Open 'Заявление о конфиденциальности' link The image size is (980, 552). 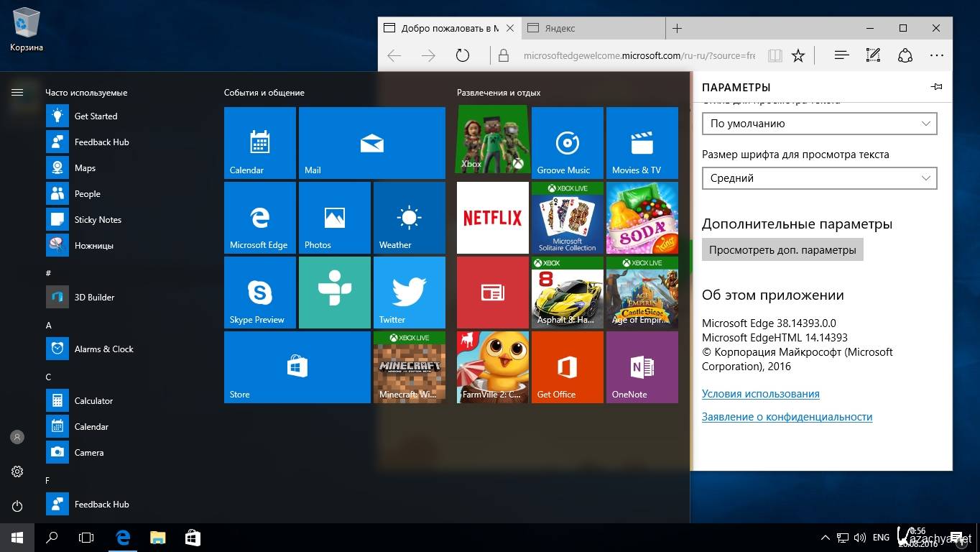pyautogui.click(x=787, y=417)
